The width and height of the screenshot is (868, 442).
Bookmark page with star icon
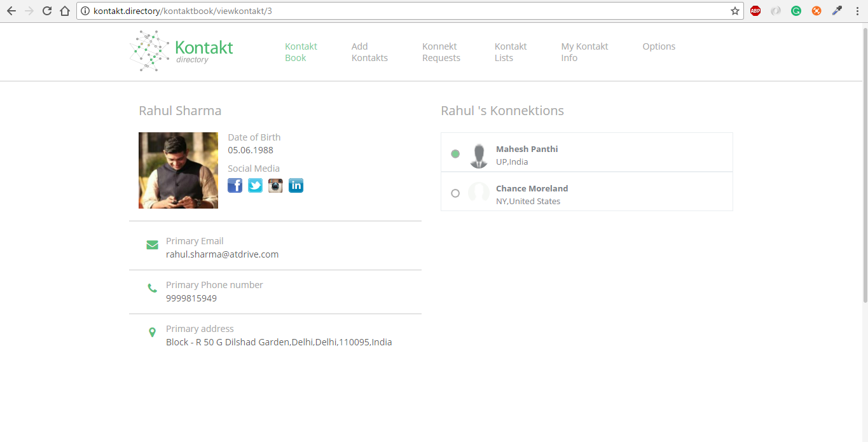[735, 11]
